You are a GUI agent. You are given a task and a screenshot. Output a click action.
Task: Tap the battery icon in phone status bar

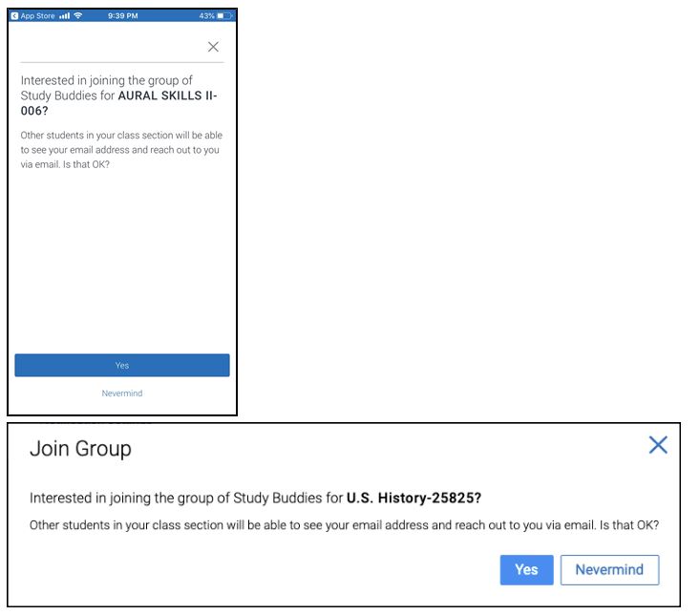[223, 16]
